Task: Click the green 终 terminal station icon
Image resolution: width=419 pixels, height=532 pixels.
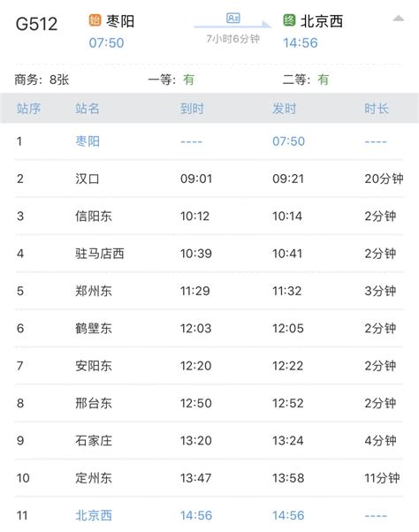Action: (x=289, y=20)
